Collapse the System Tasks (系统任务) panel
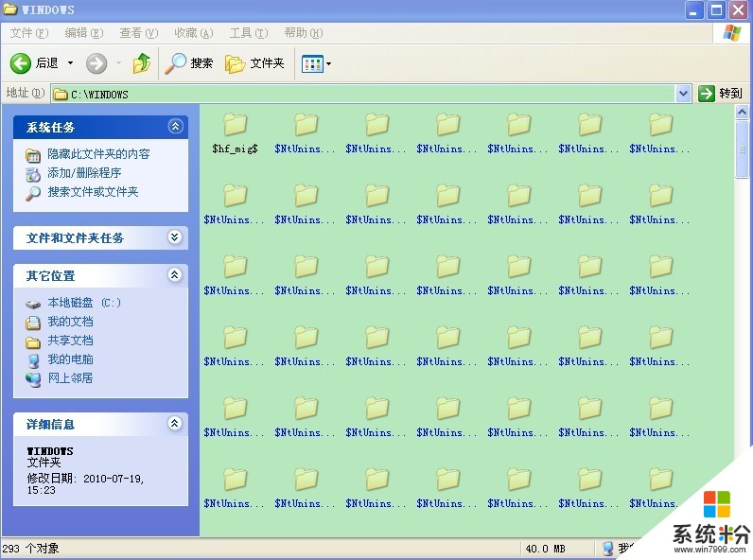The image size is (753, 560). (x=175, y=127)
